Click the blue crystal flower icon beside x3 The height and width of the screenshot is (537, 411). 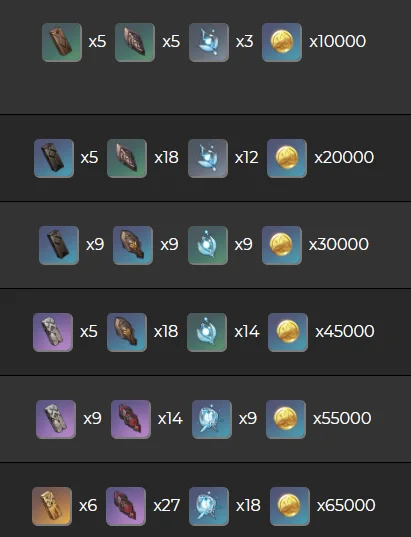[x=209, y=42]
